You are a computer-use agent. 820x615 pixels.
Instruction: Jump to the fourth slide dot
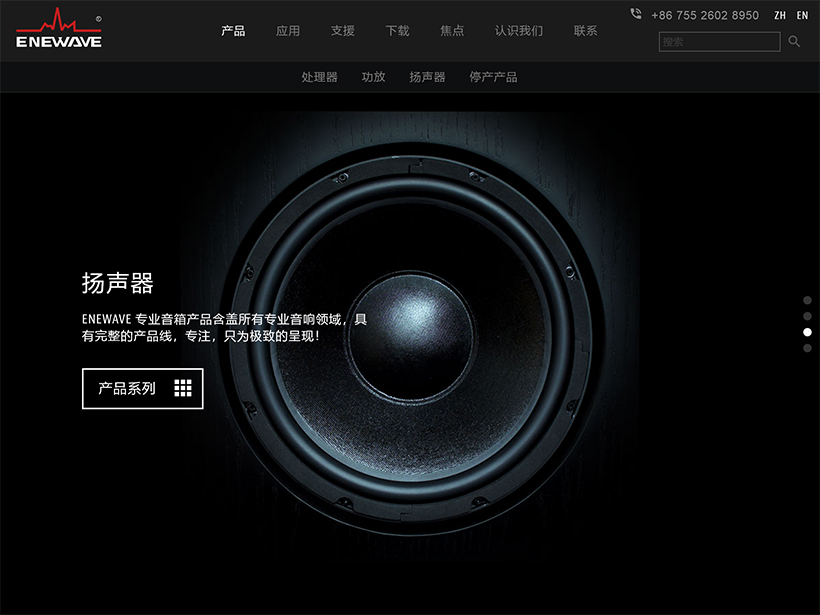coord(807,348)
